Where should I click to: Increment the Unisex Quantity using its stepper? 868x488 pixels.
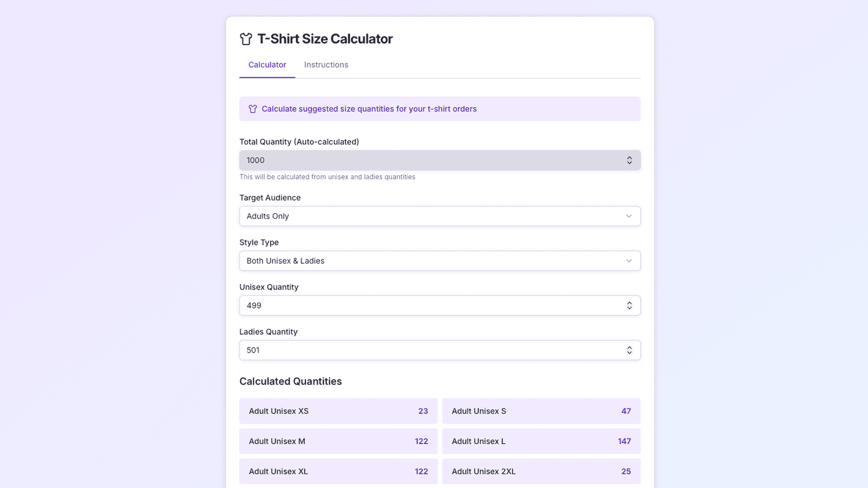coord(629,303)
